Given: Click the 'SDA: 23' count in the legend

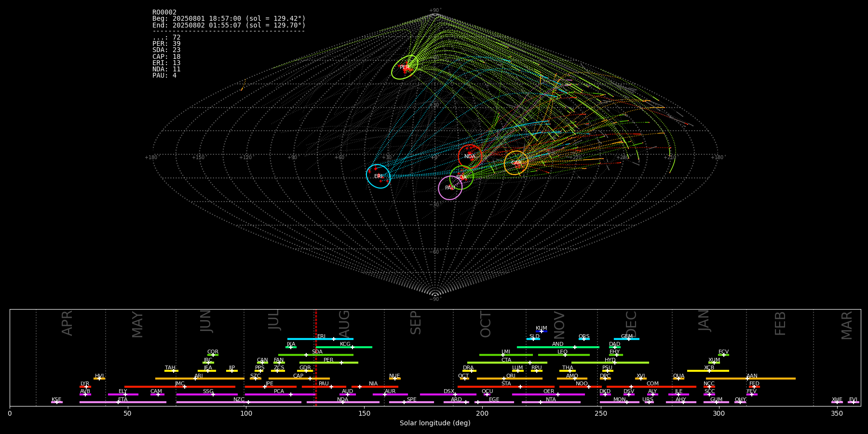Looking at the screenshot, I should 166,50.
